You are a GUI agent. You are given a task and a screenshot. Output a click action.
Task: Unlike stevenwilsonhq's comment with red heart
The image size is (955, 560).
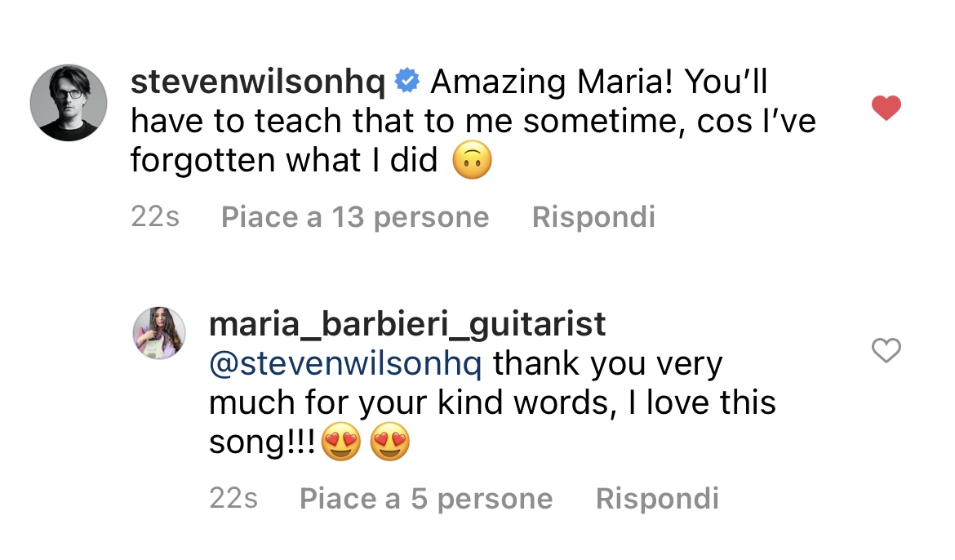point(886,108)
